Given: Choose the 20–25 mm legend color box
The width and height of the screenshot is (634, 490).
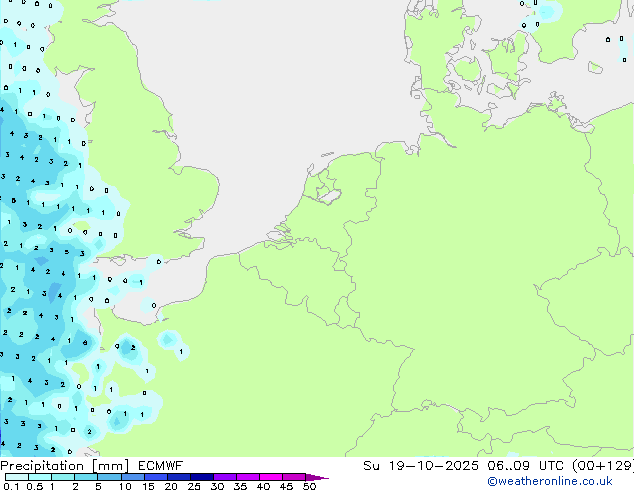Looking at the screenshot, I should 178,477.
